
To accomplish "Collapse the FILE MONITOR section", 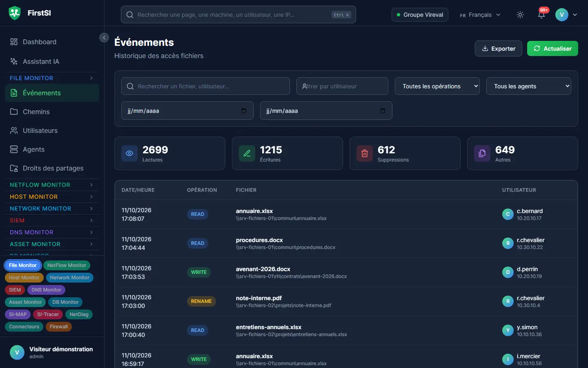I will 52,78.
